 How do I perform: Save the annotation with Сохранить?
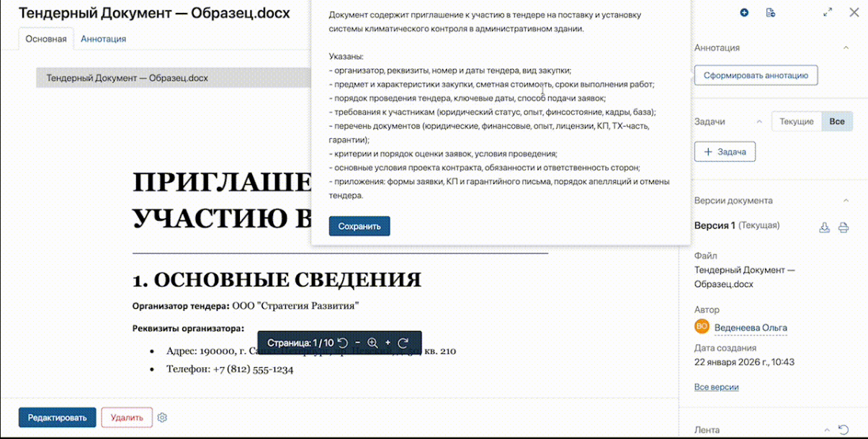point(359,225)
